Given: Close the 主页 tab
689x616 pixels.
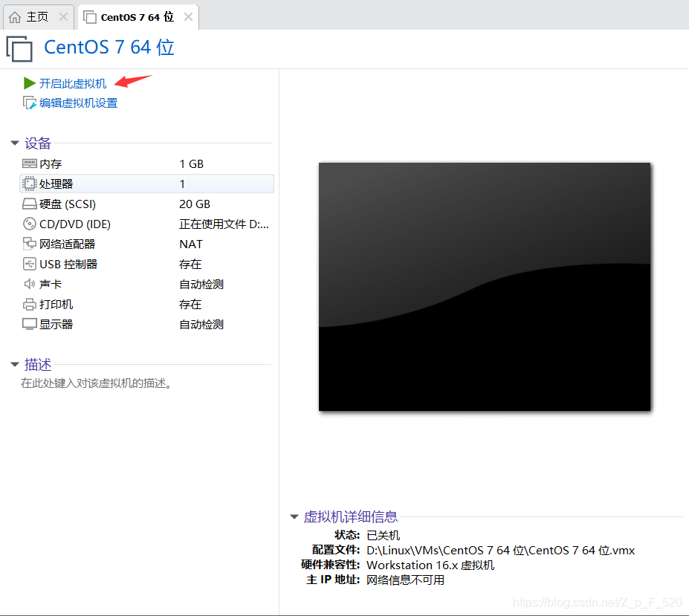Looking at the screenshot, I should point(63,16).
